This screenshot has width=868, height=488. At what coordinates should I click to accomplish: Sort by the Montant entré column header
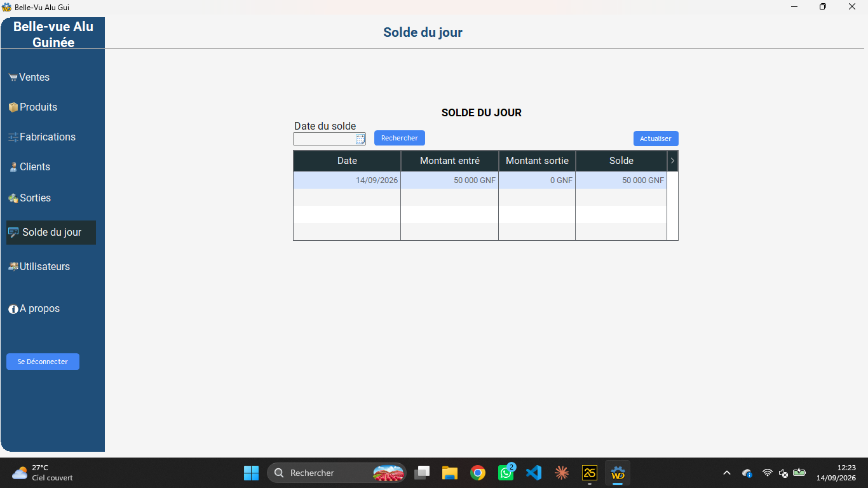click(450, 161)
